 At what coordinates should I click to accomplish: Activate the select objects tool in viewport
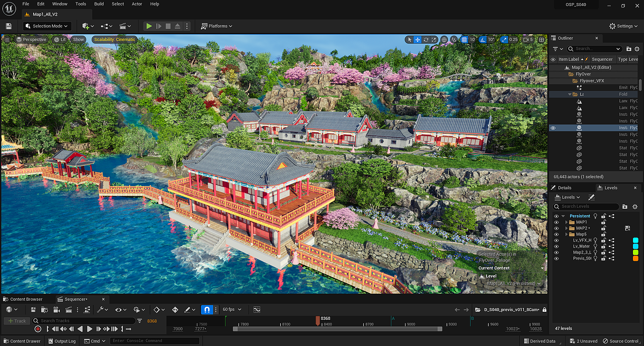point(410,40)
